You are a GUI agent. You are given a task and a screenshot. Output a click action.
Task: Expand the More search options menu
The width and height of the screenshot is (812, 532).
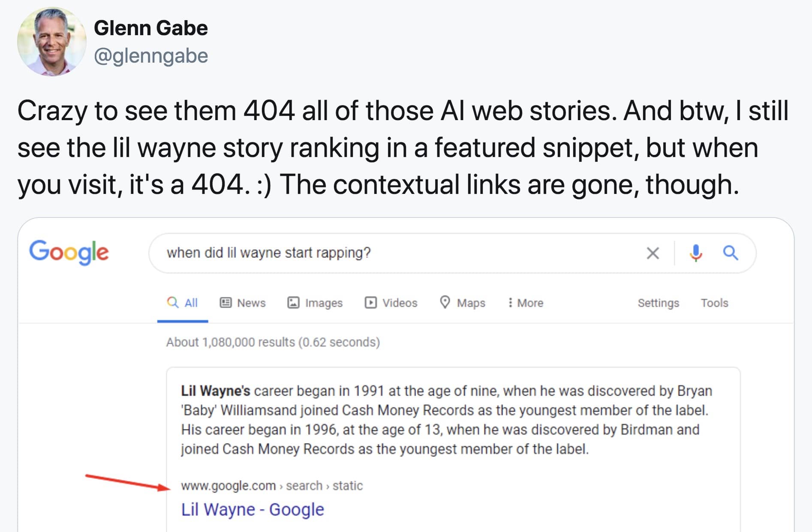[525, 303]
